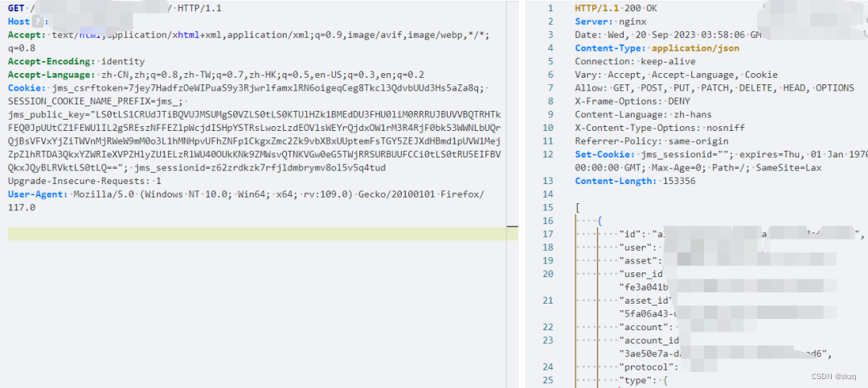
Task: Select jms_sessionid=z62zrdkzk7rfjldmbrymv8ol5v5q4tud value
Action: [260, 168]
